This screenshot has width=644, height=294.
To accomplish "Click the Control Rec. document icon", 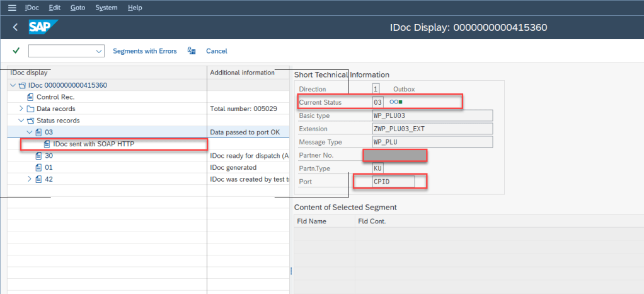I will point(30,97).
